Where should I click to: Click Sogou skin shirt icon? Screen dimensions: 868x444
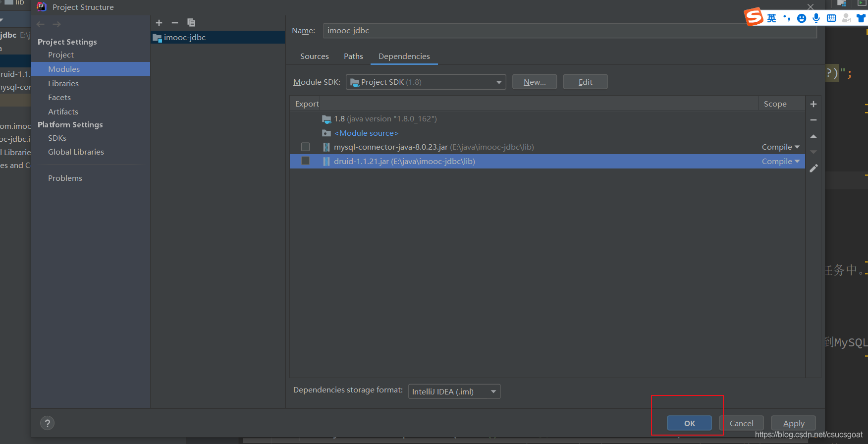(x=861, y=18)
